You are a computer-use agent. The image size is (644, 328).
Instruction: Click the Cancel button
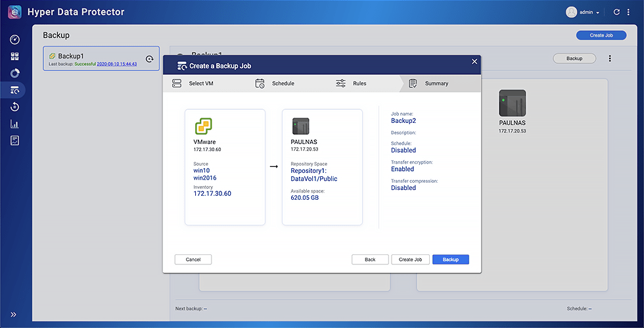pyautogui.click(x=193, y=260)
